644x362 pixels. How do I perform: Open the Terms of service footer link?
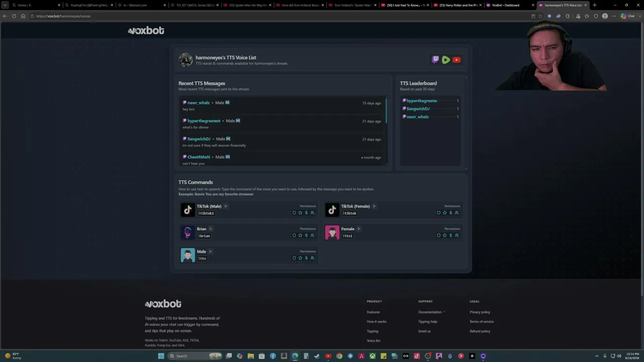(x=481, y=322)
